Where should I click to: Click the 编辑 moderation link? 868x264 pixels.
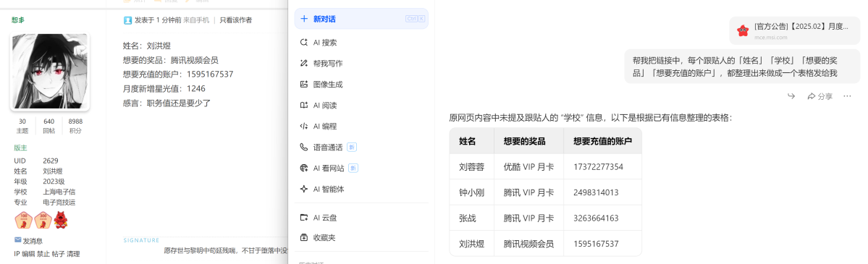tap(28, 254)
